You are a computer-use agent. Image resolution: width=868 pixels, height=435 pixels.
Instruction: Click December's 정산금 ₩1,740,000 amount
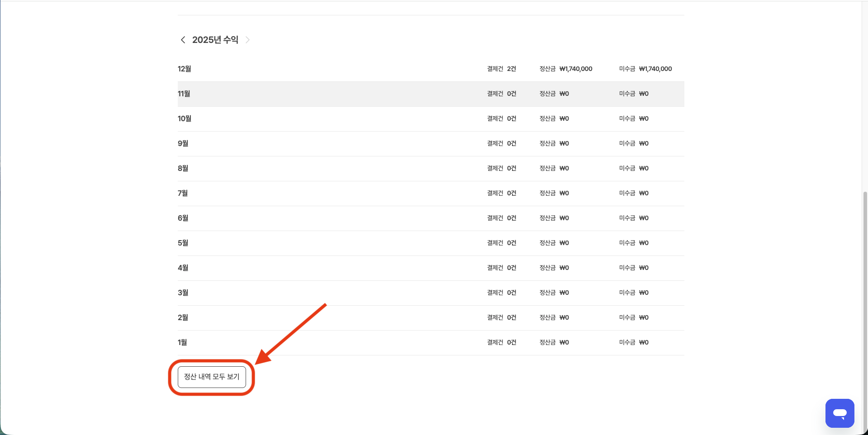tap(575, 69)
